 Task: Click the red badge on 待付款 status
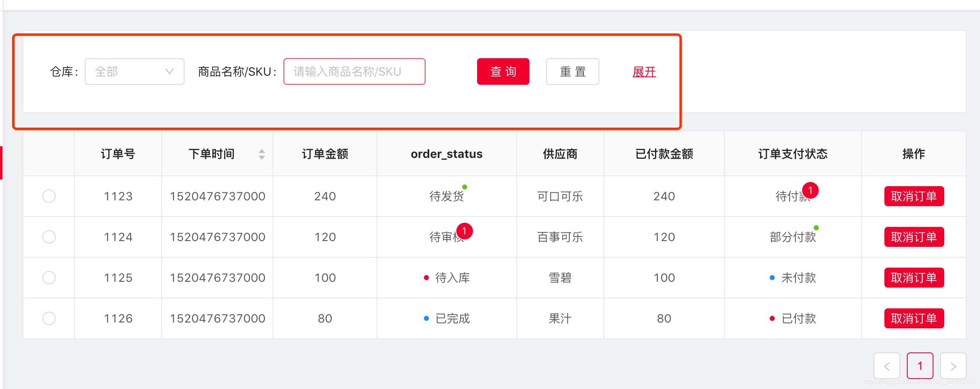pos(810,190)
